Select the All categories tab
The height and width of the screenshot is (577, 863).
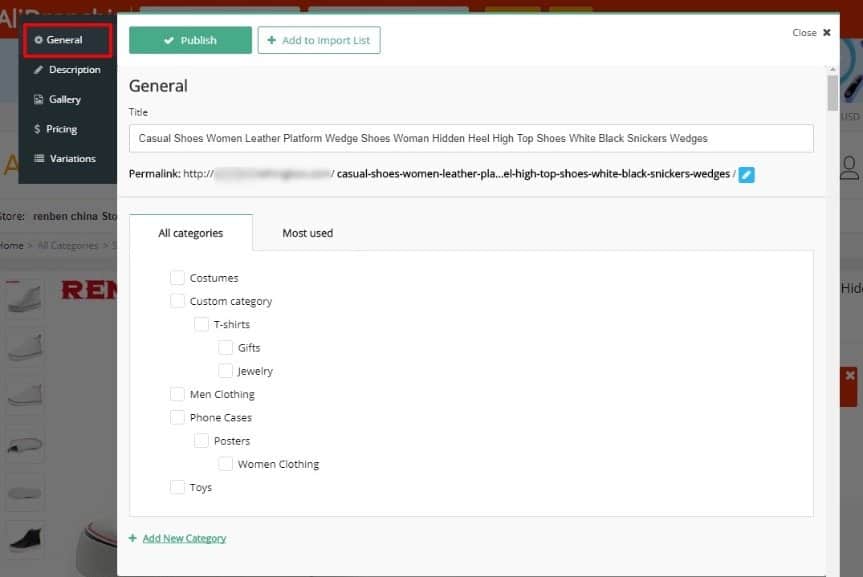(x=190, y=233)
